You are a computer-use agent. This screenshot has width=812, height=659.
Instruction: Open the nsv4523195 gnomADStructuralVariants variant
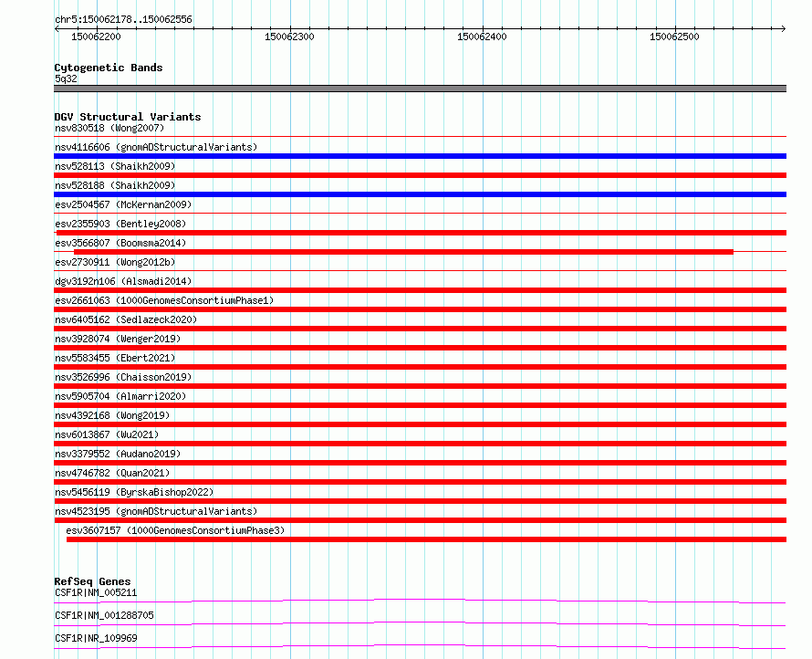[156, 511]
